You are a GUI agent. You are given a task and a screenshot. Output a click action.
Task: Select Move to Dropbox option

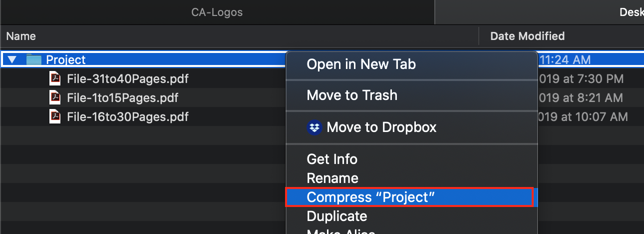(x=381, y=127)
